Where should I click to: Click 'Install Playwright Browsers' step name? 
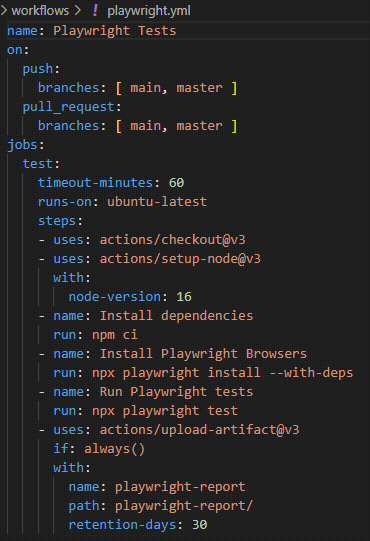(x=203, y=354)
